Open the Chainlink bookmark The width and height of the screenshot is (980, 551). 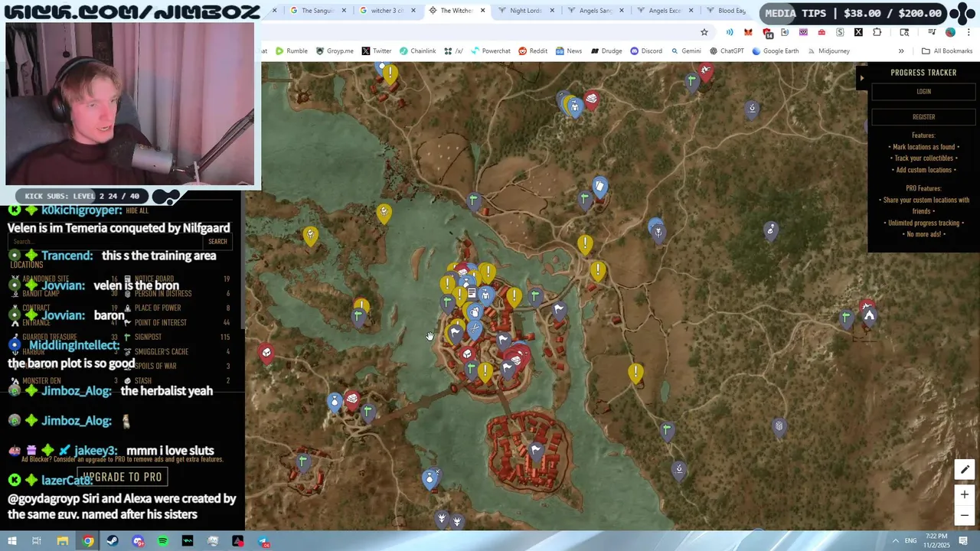(x=417, y=51)
